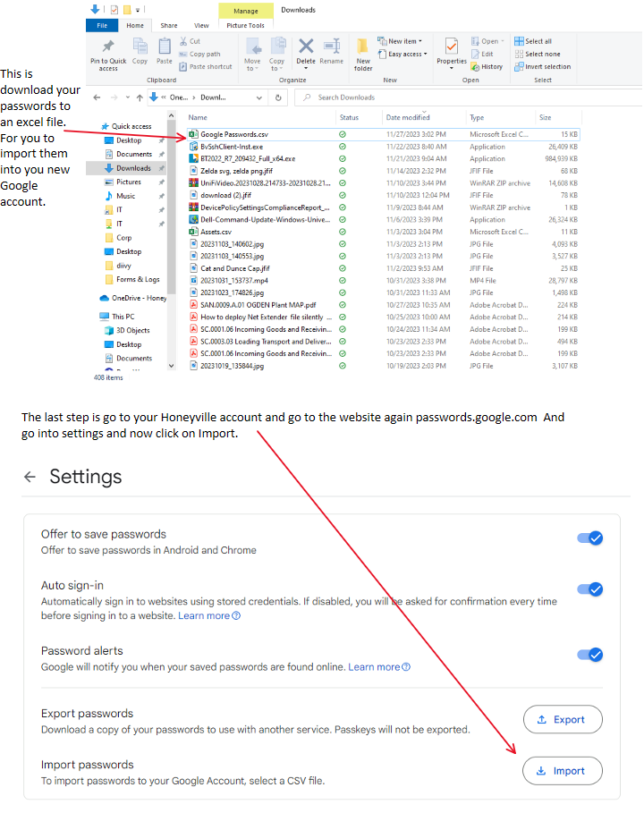Select OneDrive - Honey in navigation pane
The image size is (644, 813).
tap(133, 298)
